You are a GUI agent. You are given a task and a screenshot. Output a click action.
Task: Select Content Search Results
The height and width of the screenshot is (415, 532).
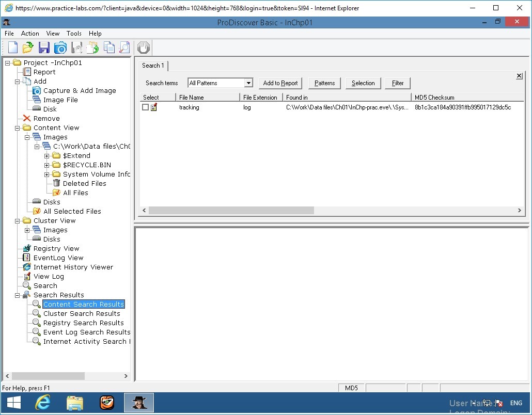pyautogui.click(x=84, y=304)
